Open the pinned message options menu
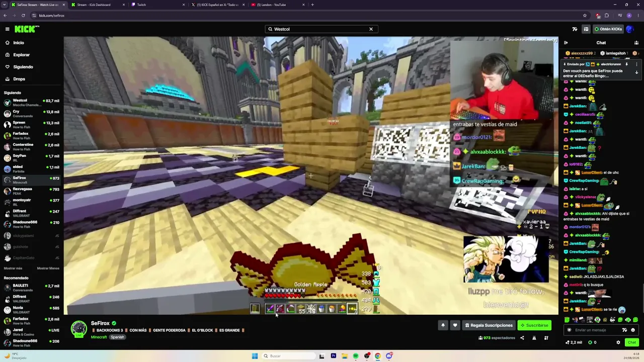 [x=636, y=64]
